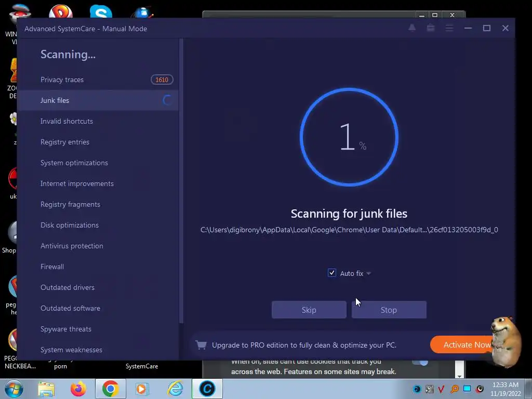Select Firewall item
Viewport: 532px width, 399px height.
point(98,267)
